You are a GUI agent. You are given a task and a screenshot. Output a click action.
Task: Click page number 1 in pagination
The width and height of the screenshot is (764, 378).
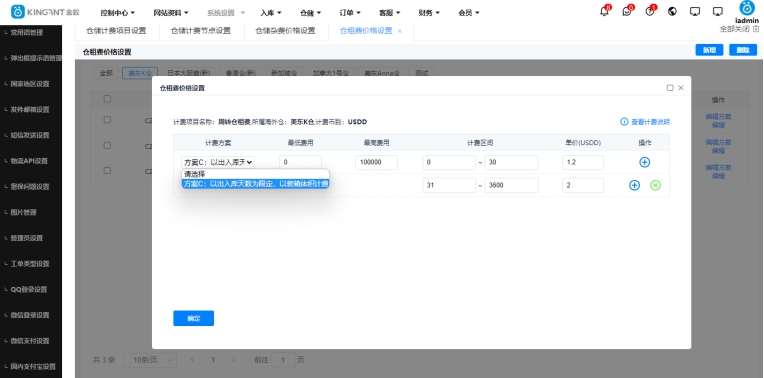coord(213,360)
